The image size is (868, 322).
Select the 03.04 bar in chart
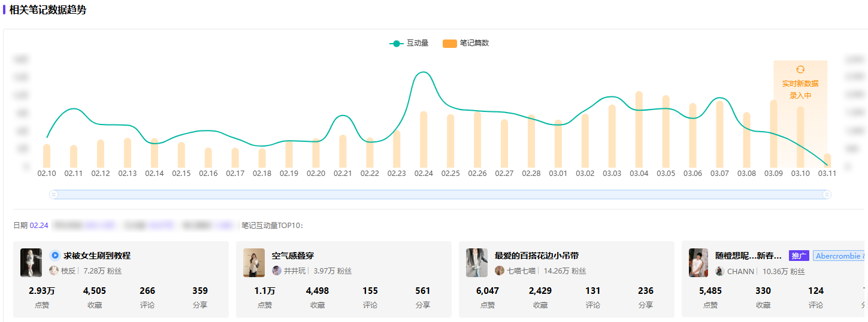click(x=639, y=129)
